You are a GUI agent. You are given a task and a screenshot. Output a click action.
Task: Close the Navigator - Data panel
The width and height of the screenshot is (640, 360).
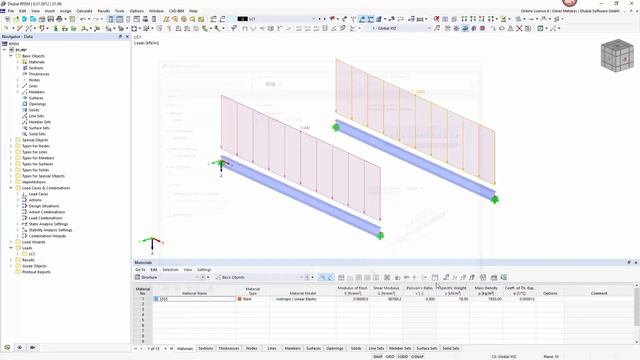(x=127, y=37)
